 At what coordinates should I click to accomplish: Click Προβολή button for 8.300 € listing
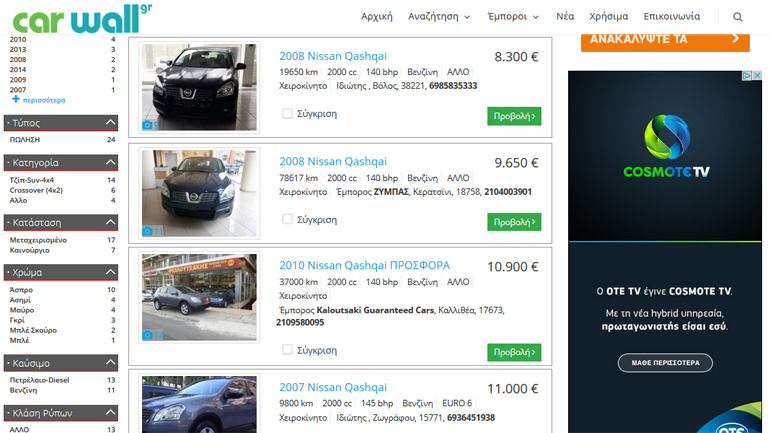(x=514, y=116)
